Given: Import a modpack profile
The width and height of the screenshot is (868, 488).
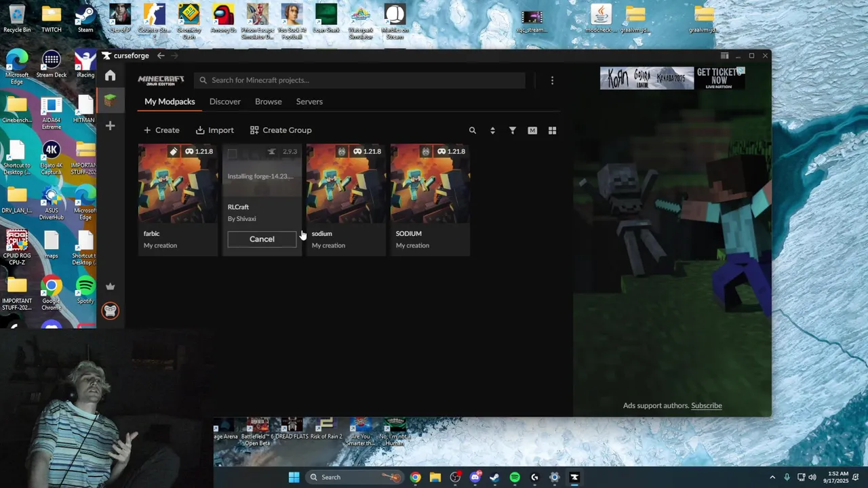Looking at the screenshot, I should point(215,130).
